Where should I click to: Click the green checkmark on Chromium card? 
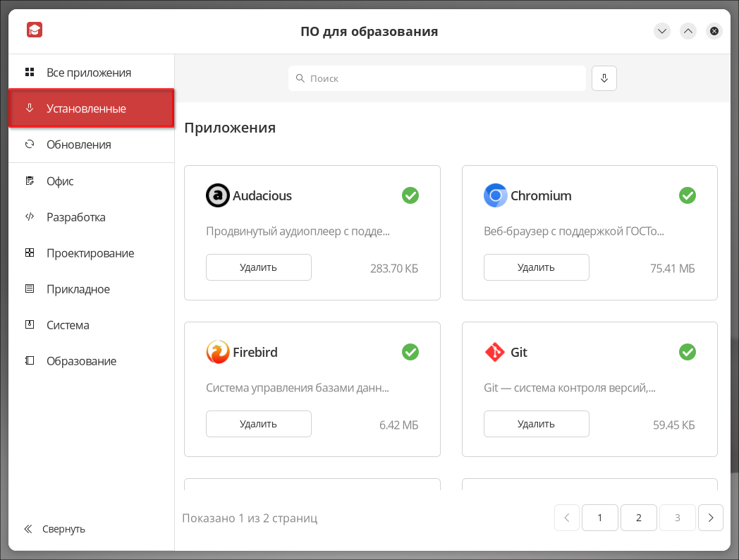pyautogui.click(x=687, y=195)
